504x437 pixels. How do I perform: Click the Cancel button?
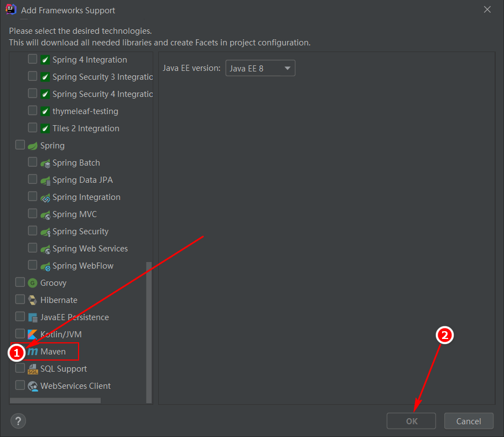(x=469, y=421)
